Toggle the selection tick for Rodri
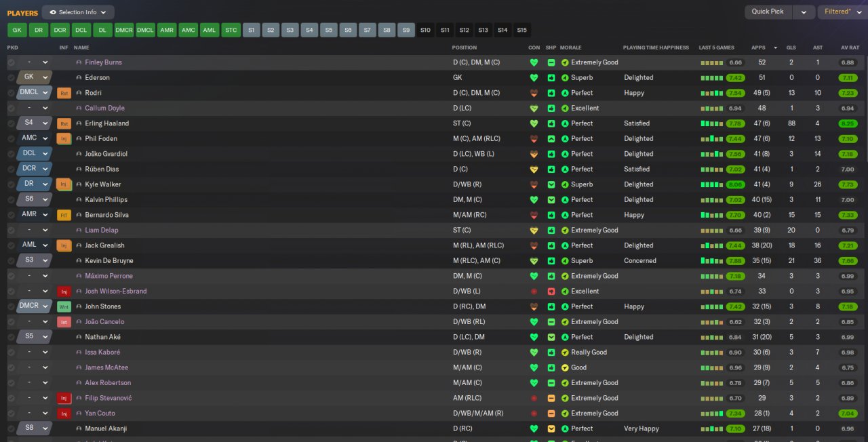The image size is (868, 442). (11, 93)
